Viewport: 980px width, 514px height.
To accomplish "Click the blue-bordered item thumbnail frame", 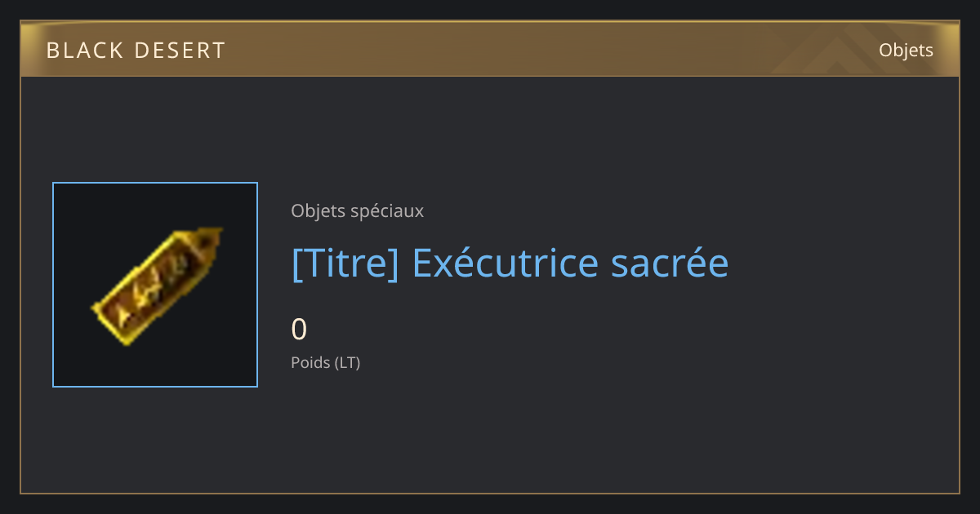I will [155, 285].
